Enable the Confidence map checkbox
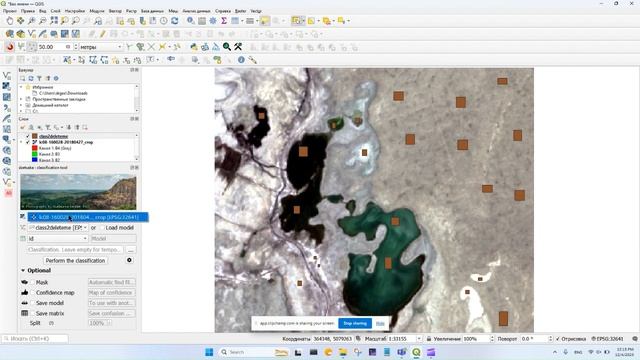Viewport: 640px width, 360px height. click(33, 293)
